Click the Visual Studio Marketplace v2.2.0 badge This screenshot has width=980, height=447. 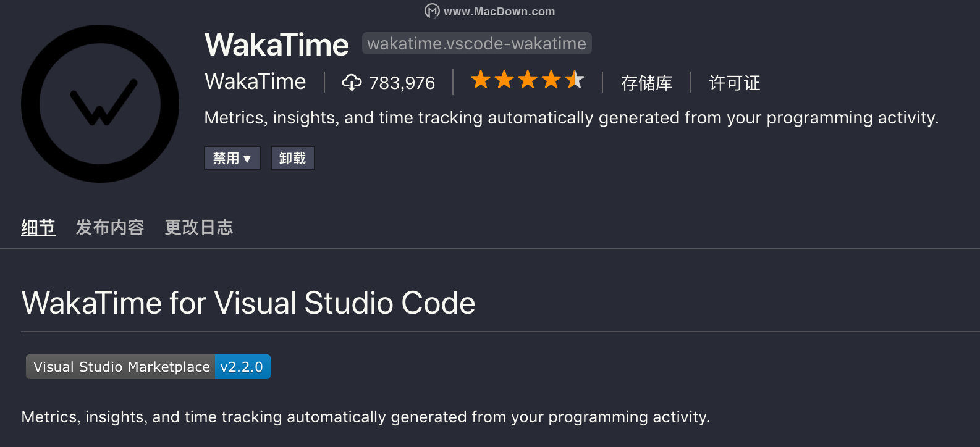pos(148,367)
